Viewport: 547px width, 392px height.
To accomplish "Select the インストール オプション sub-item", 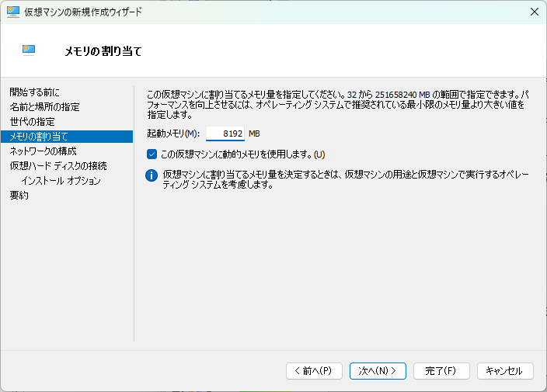I will tap(61, 181).
